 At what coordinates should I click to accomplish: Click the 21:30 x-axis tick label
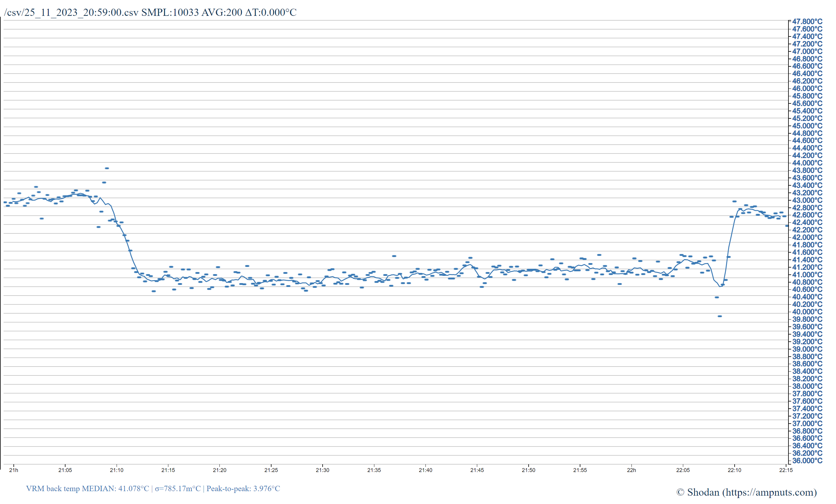322,470
